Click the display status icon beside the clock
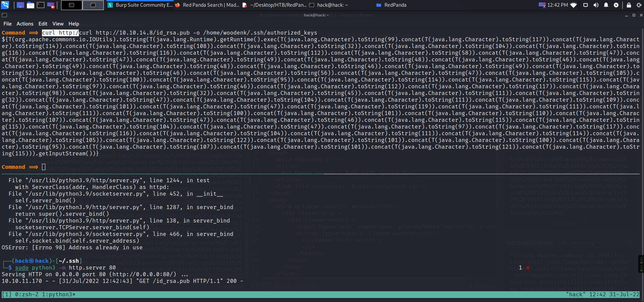644x302 pixels. (x=542, y=5)
